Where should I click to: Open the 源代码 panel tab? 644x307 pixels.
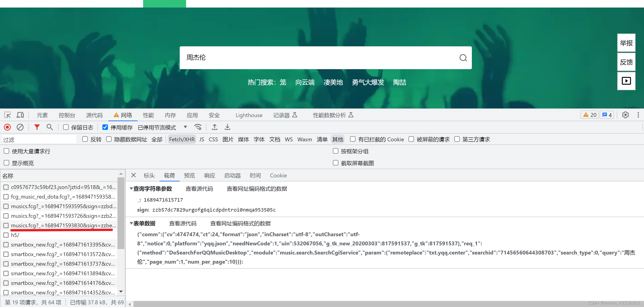94,115
